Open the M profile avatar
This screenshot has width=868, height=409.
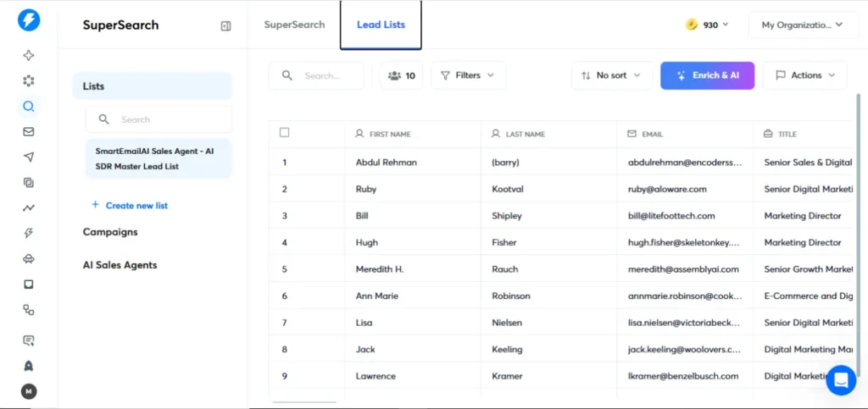[x=29, y=392]
